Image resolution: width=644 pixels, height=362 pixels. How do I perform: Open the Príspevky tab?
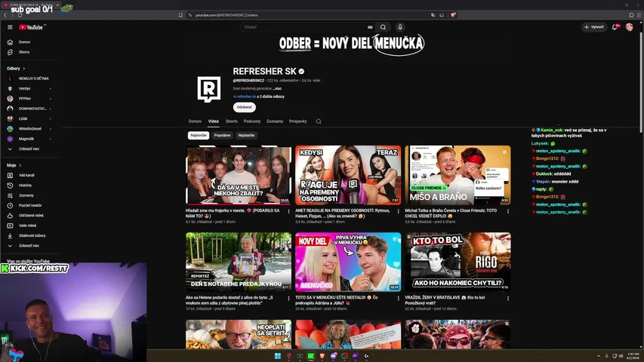coord(297,121)
